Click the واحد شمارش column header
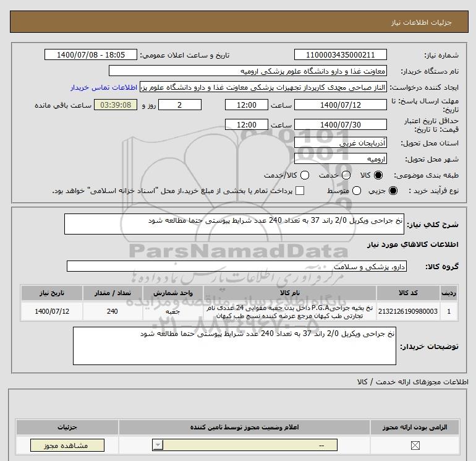476x461 pixels. [x=173, y=293]
